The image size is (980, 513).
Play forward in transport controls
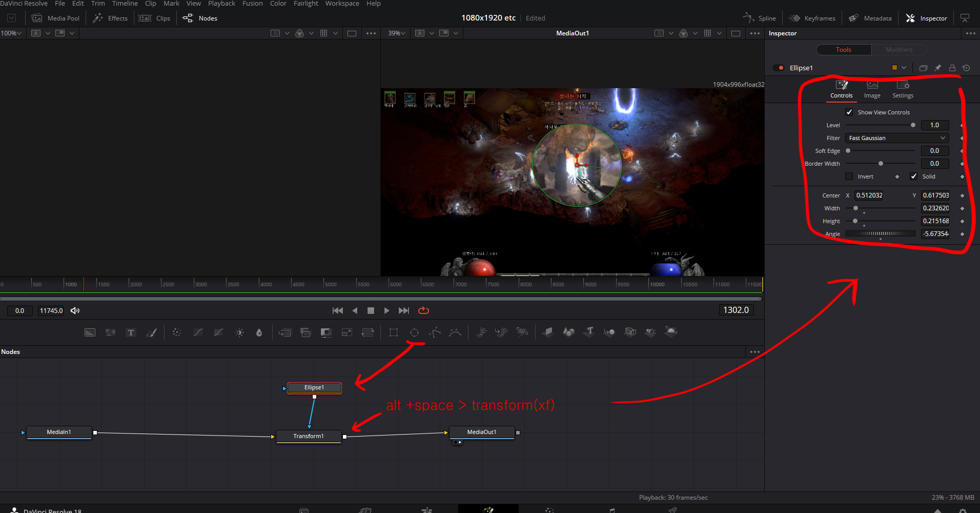click(x=387, y=310)
